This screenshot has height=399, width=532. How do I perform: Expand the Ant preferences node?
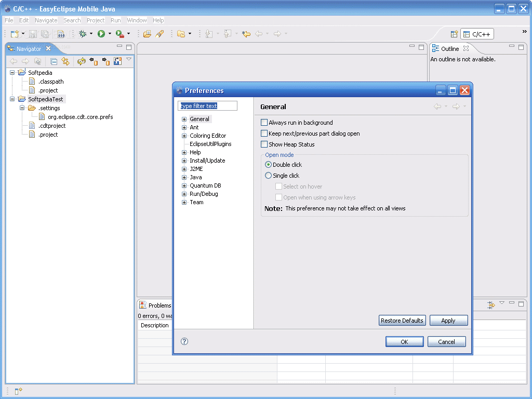click(x=184, y=128)
